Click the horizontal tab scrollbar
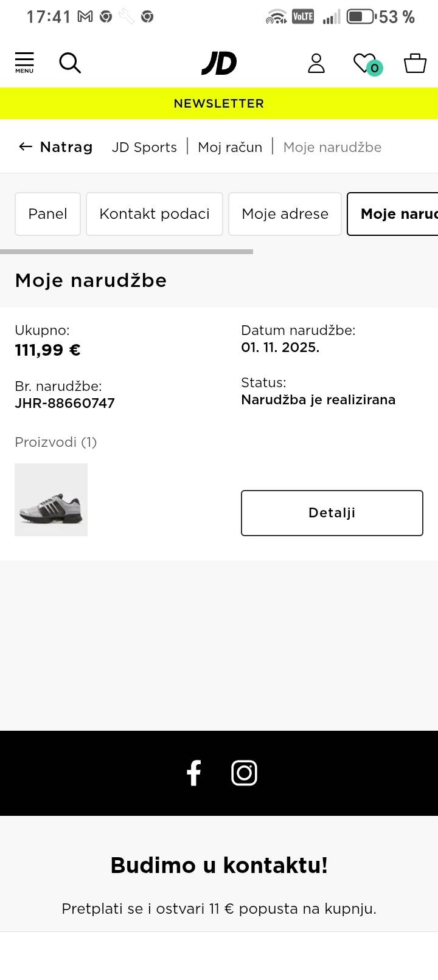 click(x=127, y=251)
